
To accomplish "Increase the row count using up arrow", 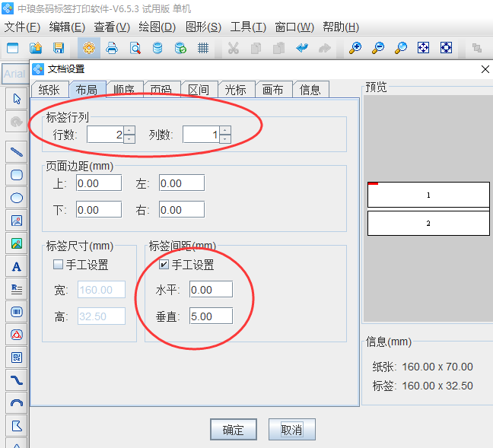I will (129, 130).
